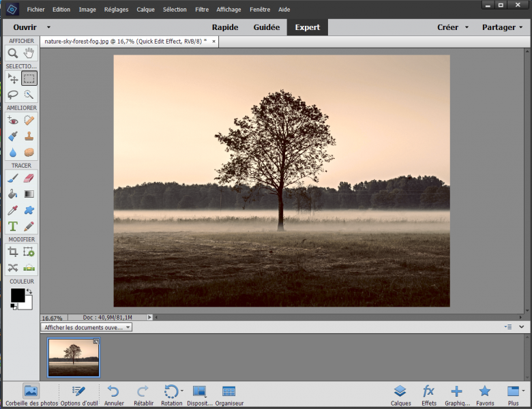Switch to the Guidée mode tab
The width and height of the screenshot is (532, 409).
[266, 27]
